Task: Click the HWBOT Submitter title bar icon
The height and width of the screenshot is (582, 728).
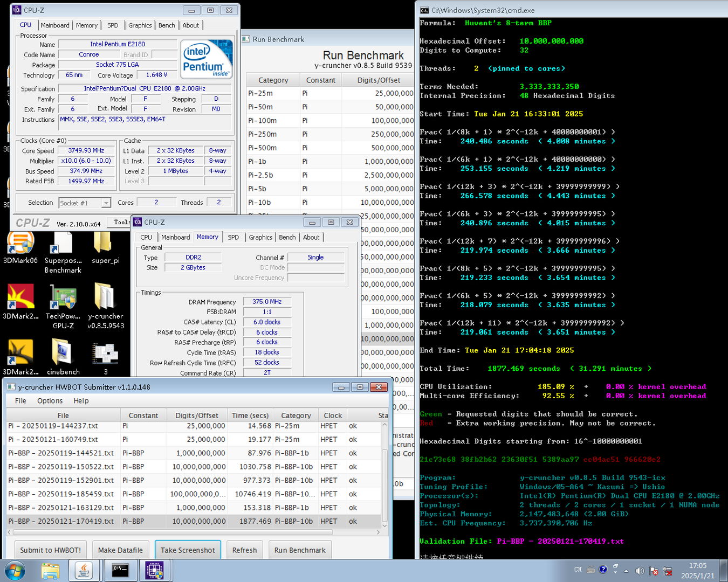Action: [x=11, y=387]
